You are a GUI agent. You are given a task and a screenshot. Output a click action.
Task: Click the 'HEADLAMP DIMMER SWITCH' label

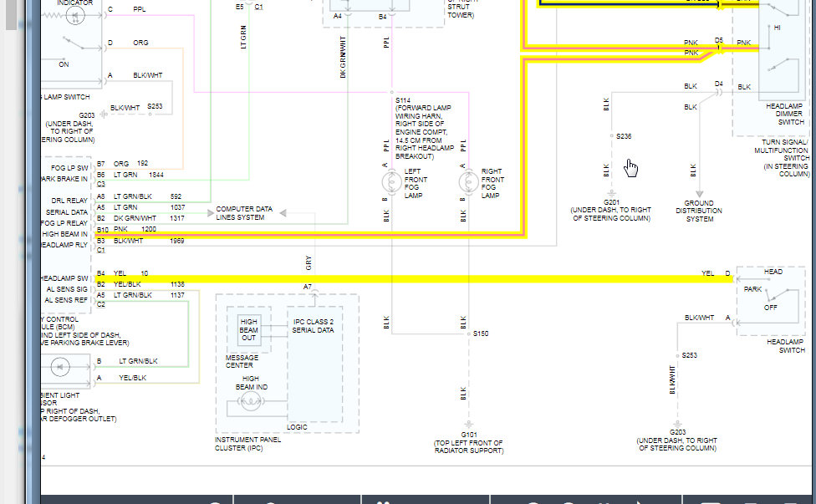point(784,114)
